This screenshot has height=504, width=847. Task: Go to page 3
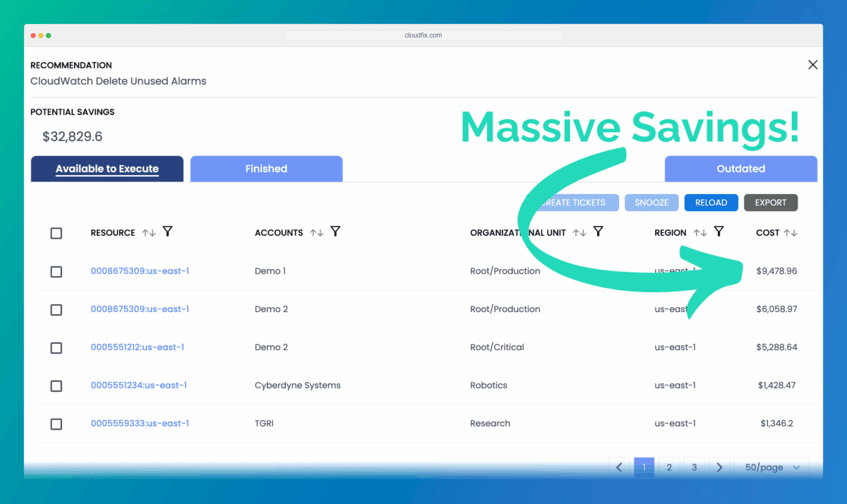694,467
